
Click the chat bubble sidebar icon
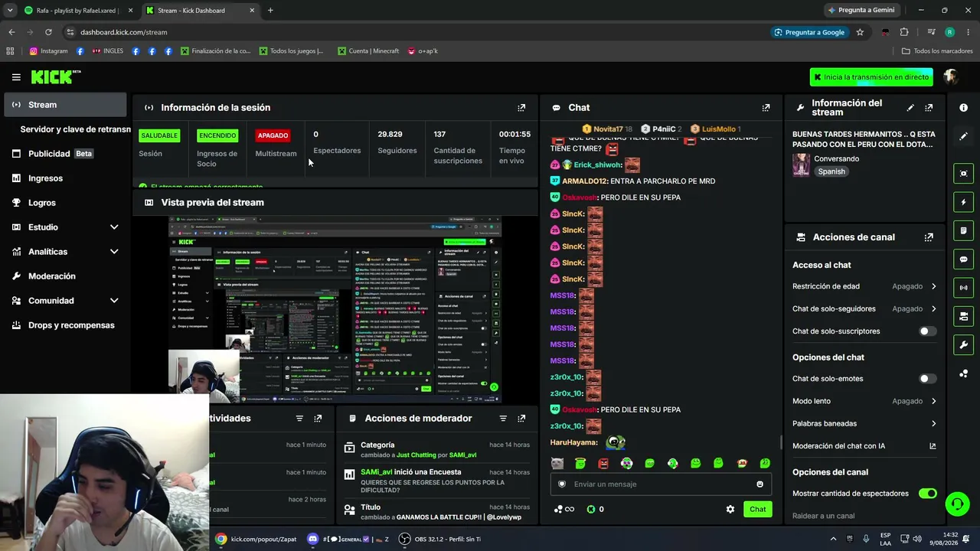point(964,259)
